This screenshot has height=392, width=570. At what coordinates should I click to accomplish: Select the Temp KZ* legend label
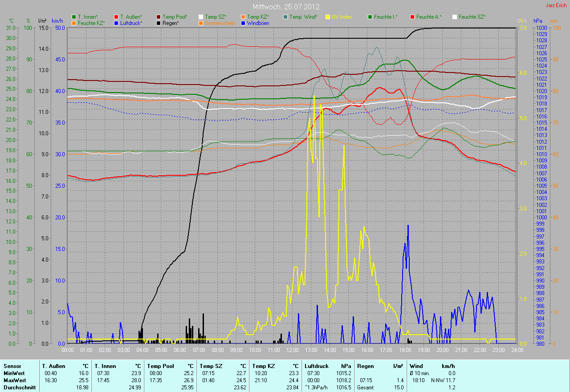coord(258,17)
